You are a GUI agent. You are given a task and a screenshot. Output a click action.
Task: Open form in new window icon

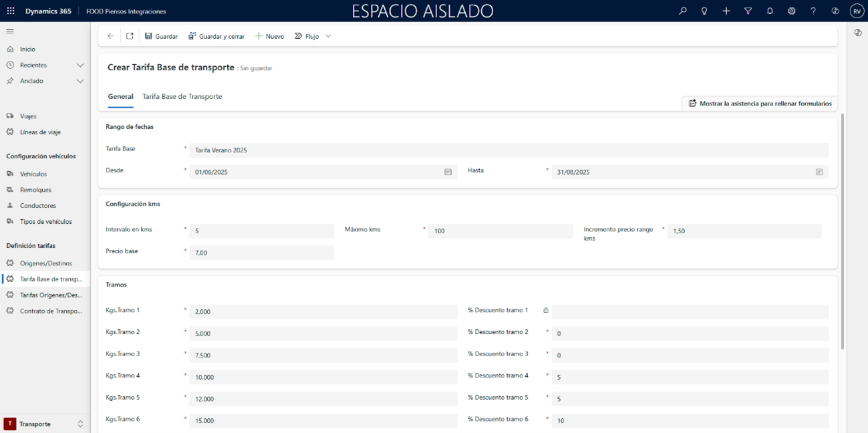pyautogui.click(x=130, y=36)
